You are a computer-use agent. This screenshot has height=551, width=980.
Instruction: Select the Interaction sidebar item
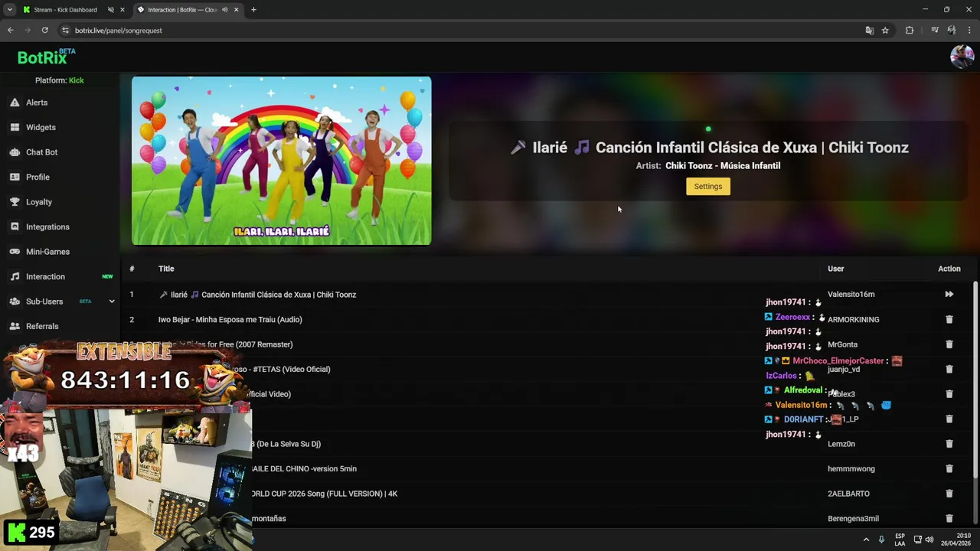(x=45, y=276)
